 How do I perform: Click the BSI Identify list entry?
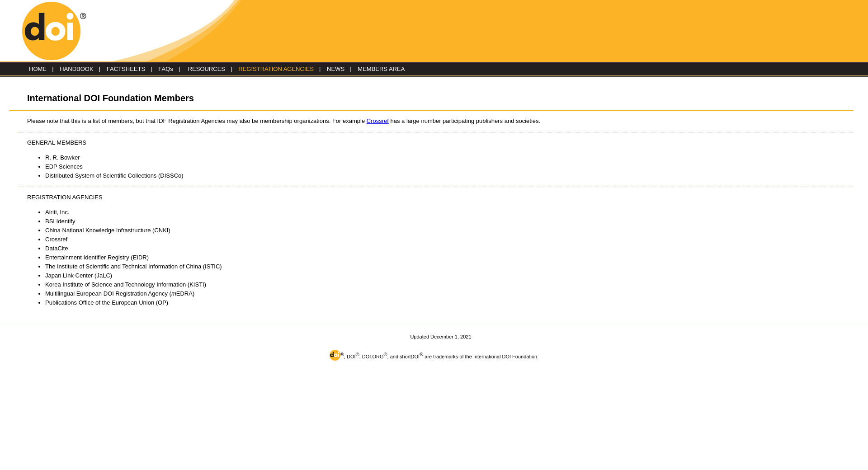(x=60, y=221)
